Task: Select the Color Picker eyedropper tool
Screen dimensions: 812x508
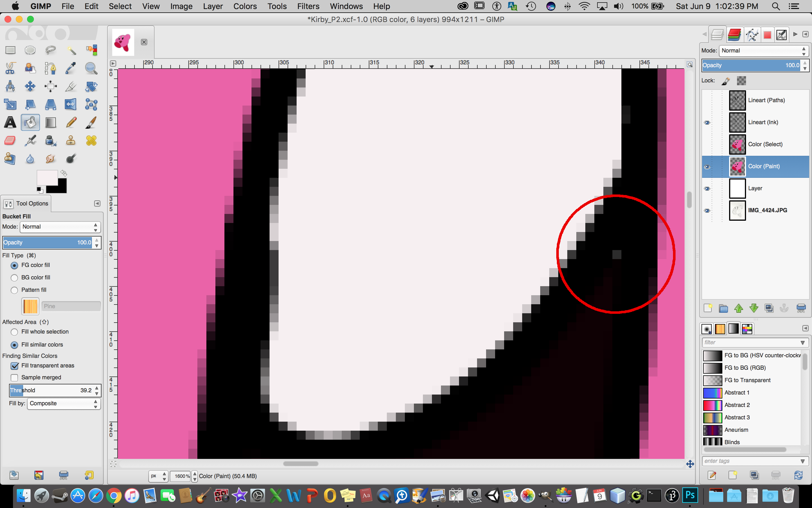Action: (71, 68)
